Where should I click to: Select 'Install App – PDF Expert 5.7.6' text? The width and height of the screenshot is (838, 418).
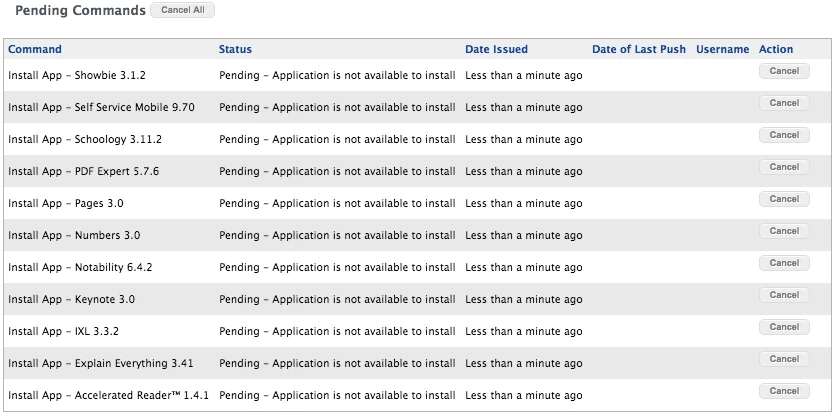pyautogui.click(x=83, y=172)
